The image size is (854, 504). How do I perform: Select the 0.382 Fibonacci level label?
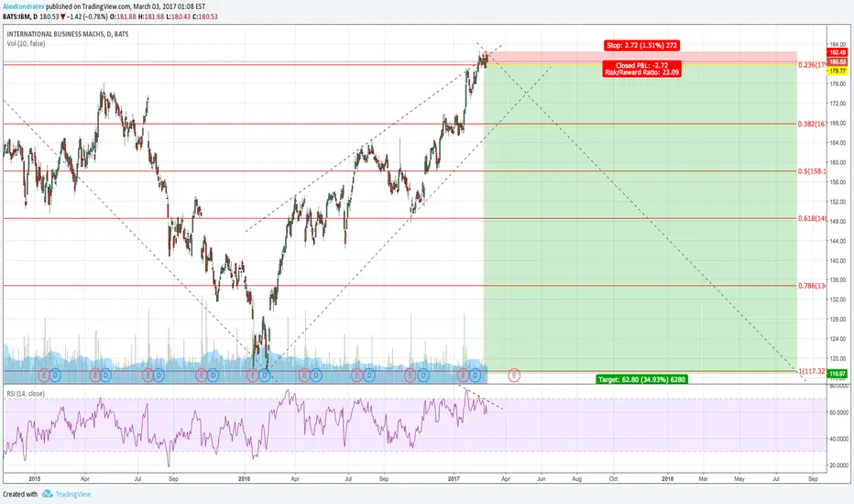[812, 124]
